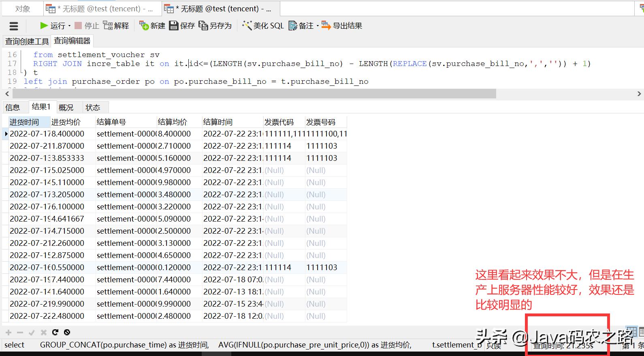Switch to first 无标题 @test (tencent) tab
Screen dimensions: 644x356
pyautogui.click(x=102, y=9)
